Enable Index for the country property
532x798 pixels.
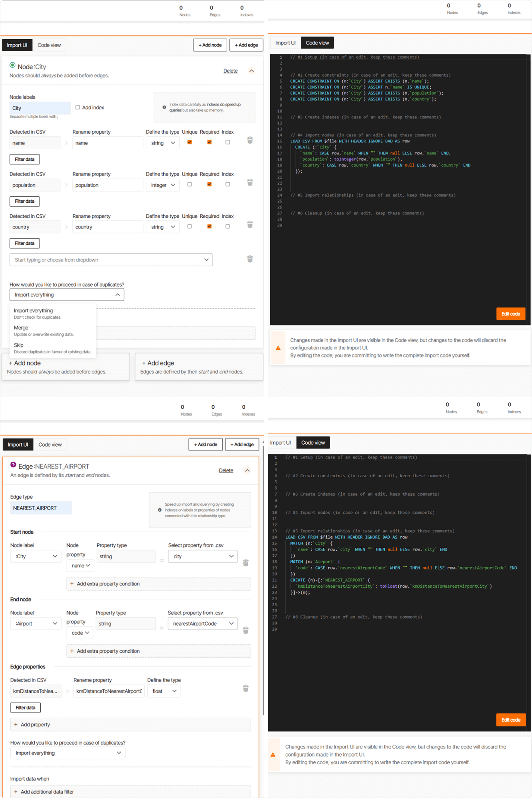[228, 226]
